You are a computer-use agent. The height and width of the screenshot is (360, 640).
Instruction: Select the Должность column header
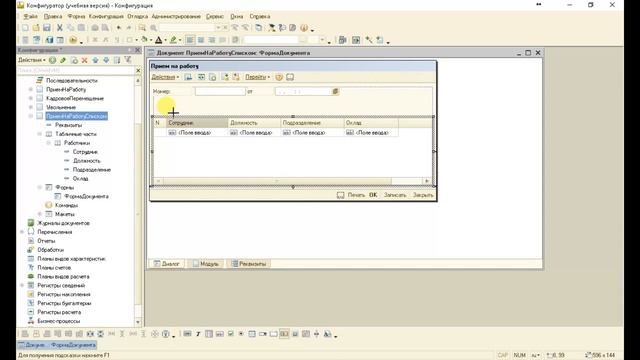click(254, 123)
